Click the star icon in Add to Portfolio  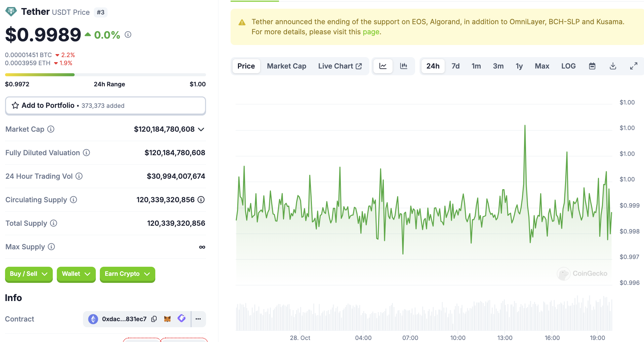pyautogui.click(x=15, y=105)
